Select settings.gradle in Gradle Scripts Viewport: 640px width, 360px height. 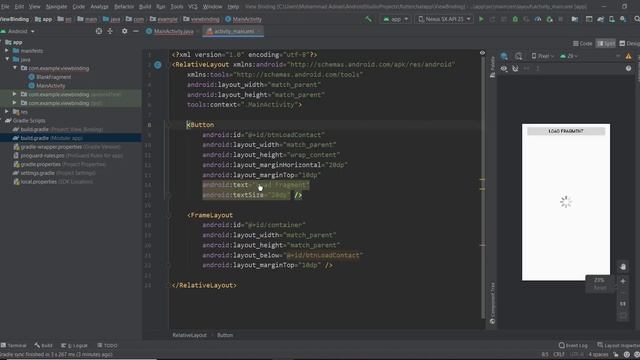click(x=54, y=173)
